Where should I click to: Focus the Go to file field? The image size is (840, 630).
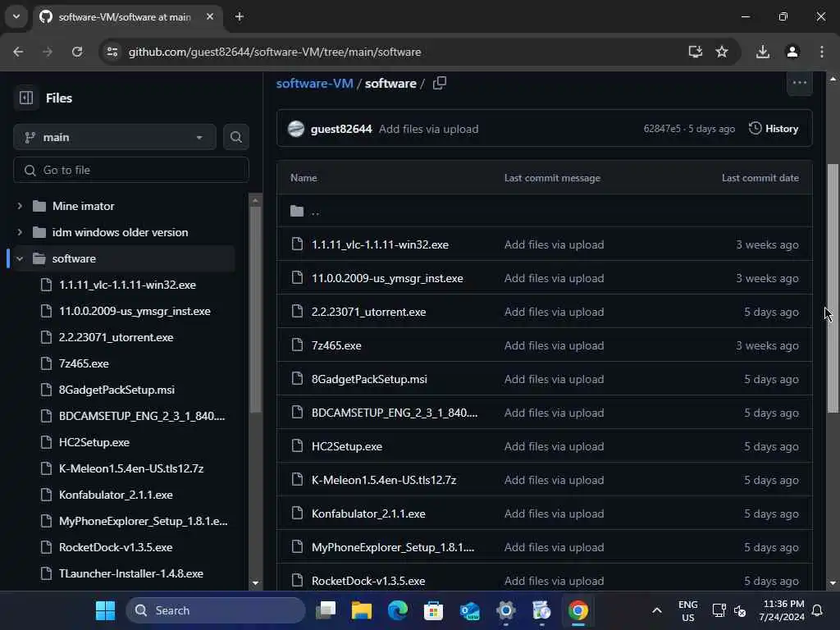pyautogui.click(x=131, y=170)
